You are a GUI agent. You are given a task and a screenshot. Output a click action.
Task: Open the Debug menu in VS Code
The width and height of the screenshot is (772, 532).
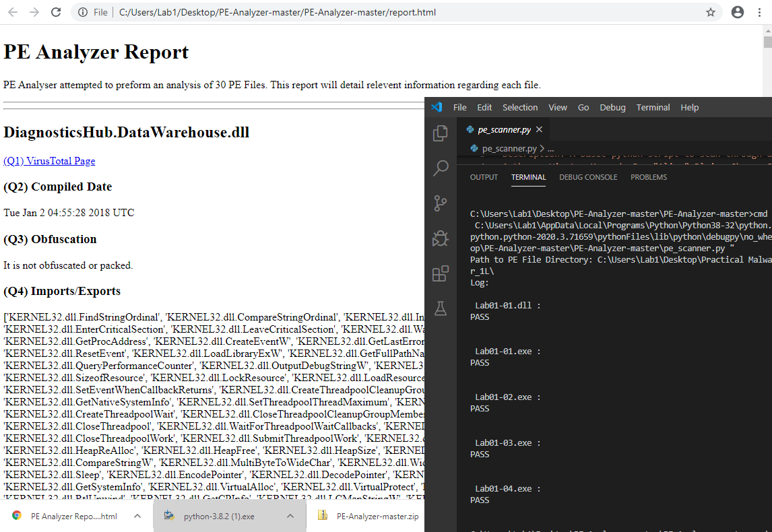click(x=612, y=107)
